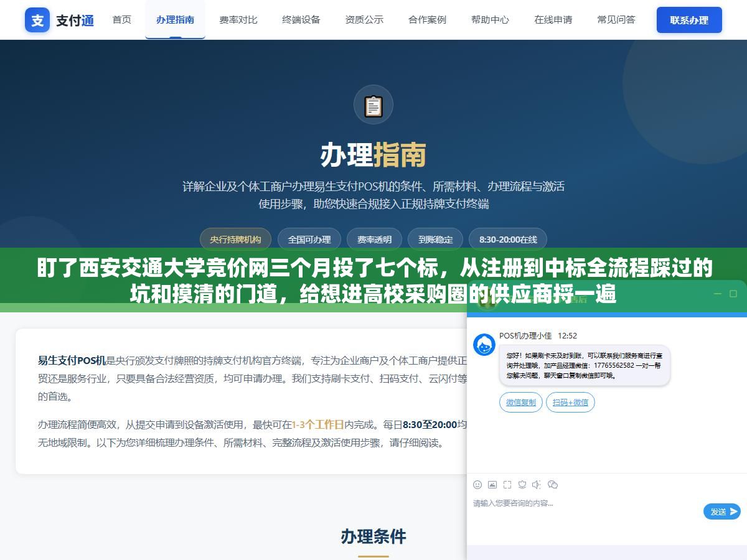The image size is (747, 560).
Task: Click the POS机办理小佳 agent name
Action: 525,336
